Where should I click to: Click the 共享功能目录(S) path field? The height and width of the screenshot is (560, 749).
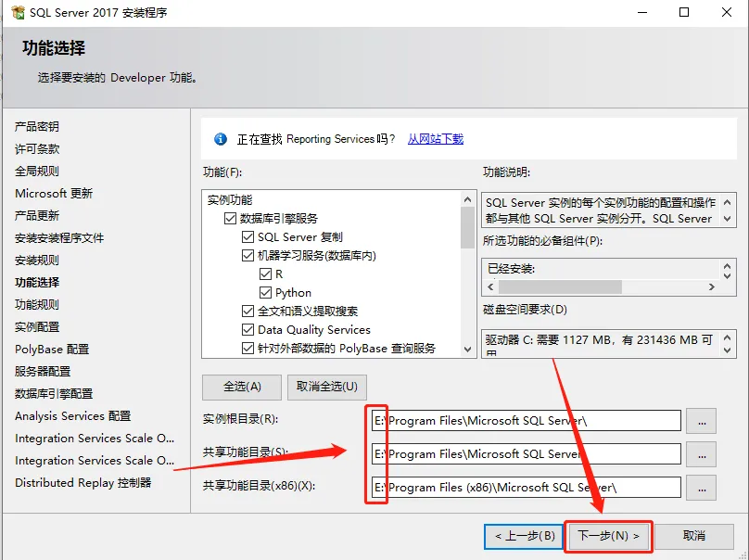pos(527,454)
